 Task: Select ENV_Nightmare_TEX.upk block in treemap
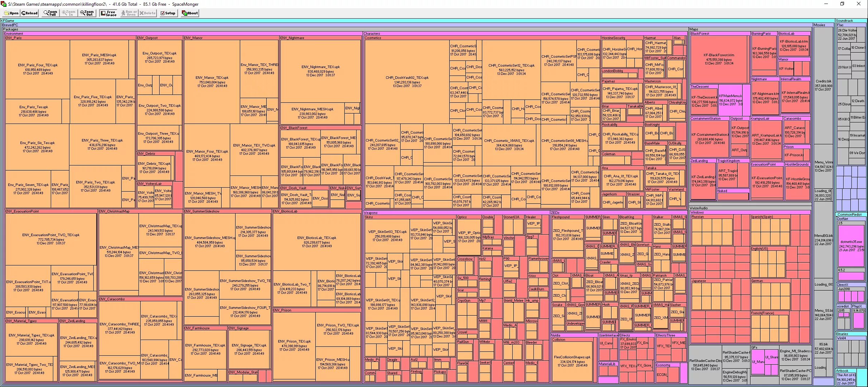tap(320, 71)
